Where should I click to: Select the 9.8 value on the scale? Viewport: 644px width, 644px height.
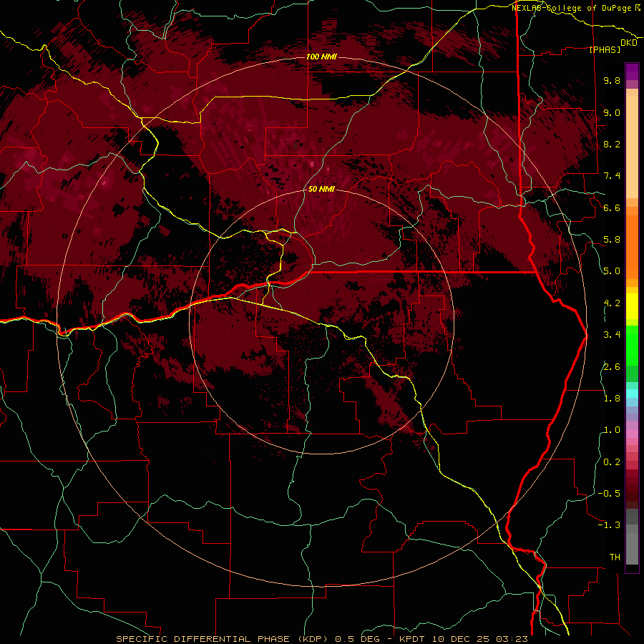(x=612, y=80)
